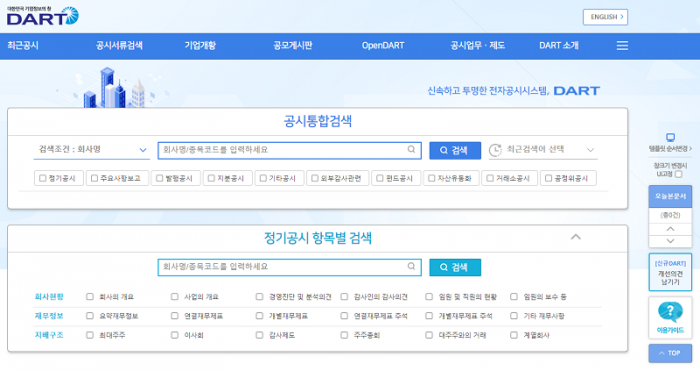Viewport: 700px width, 371px height.
Task: Open 공시업무 · 제도 menu
Action: click(477, 46)
